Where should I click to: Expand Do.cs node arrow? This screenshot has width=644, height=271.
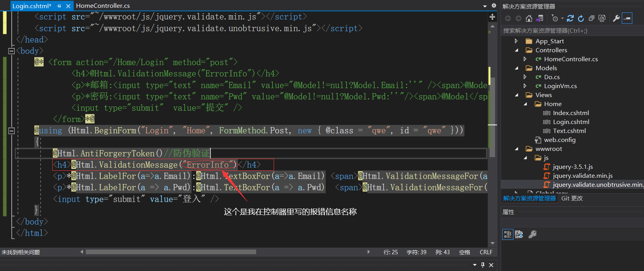525,77
